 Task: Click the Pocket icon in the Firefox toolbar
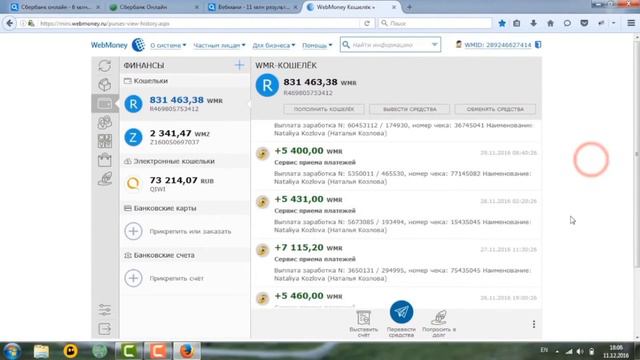(x=584, y=23)
